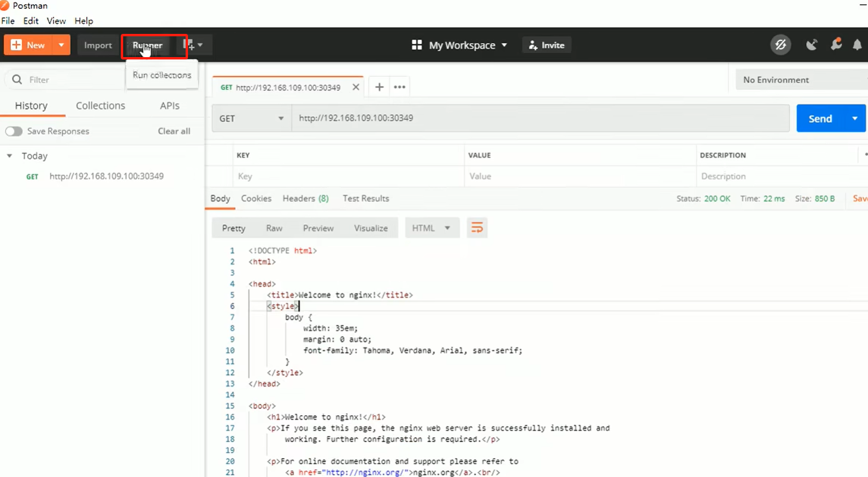Select the response Body tab
Viewport: 868px width, 477px height.
click(x=220, y=199)
